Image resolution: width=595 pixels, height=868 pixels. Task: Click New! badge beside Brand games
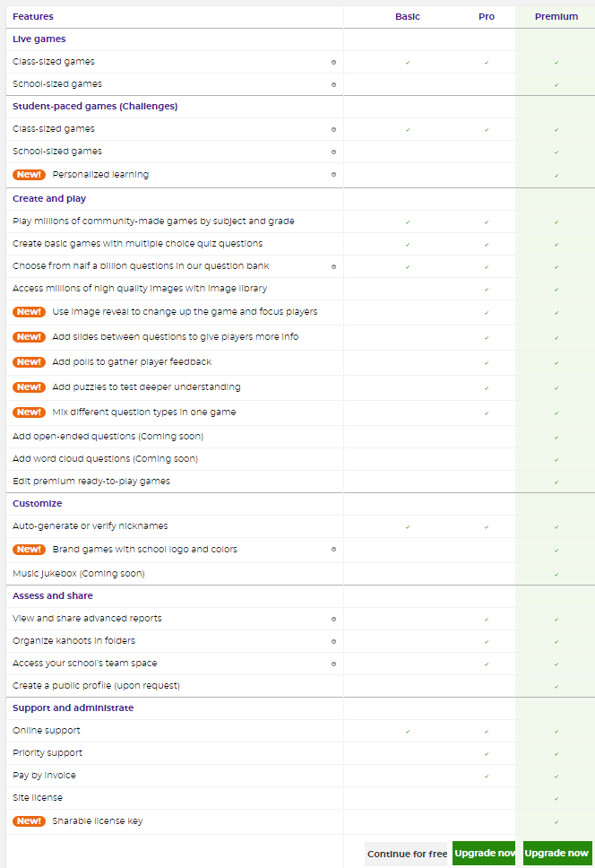coord(29,549)
